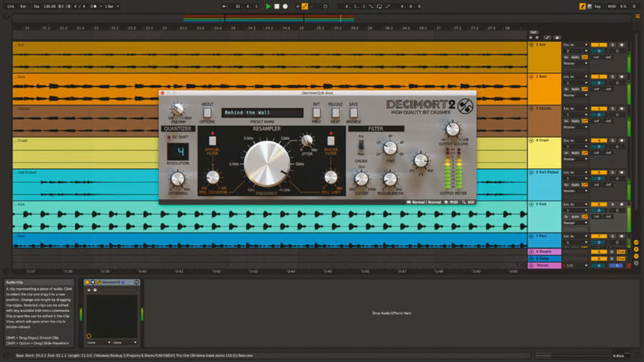Click the filter Cutoff knob
644x362 pixels.
tap(362, 179)
